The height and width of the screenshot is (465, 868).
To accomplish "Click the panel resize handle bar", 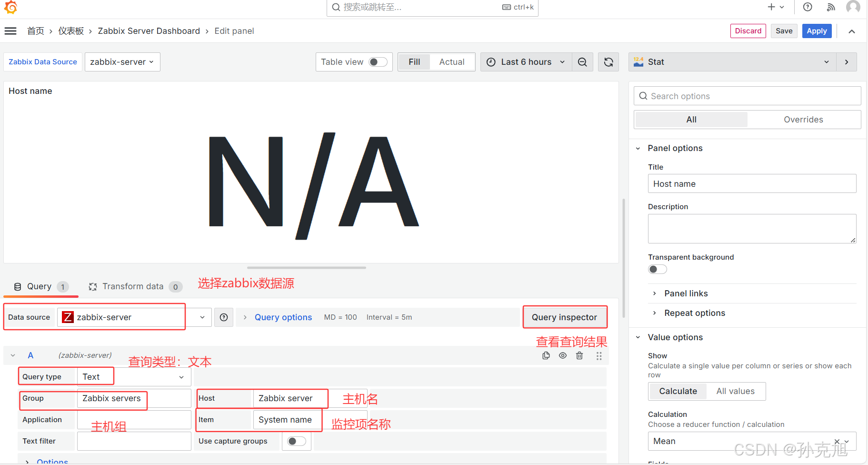I will coord(306,268).
